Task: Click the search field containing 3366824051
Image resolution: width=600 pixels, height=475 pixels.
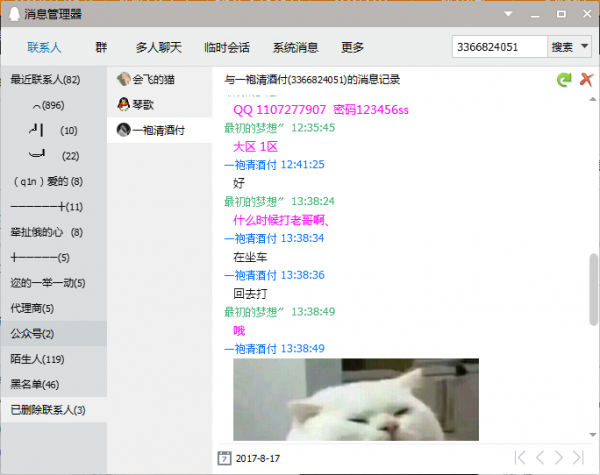Action: point(499,47)
